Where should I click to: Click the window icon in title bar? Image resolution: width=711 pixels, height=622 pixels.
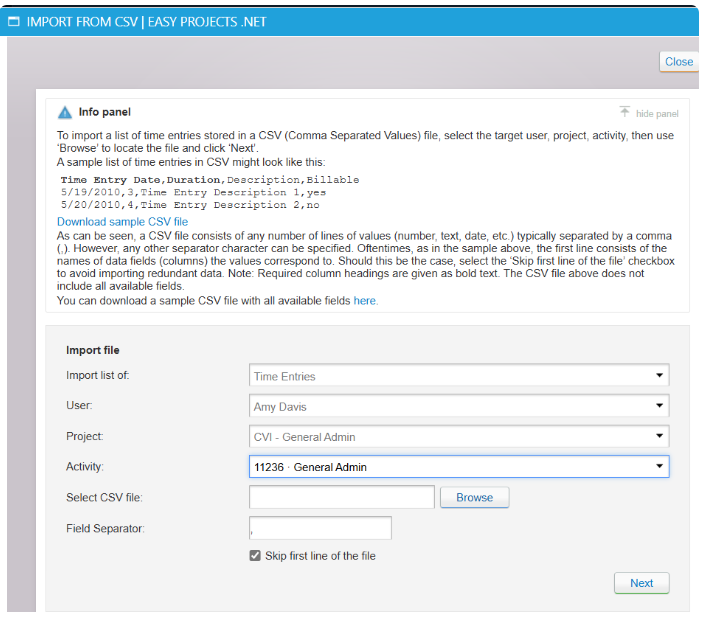click(14, 21)
